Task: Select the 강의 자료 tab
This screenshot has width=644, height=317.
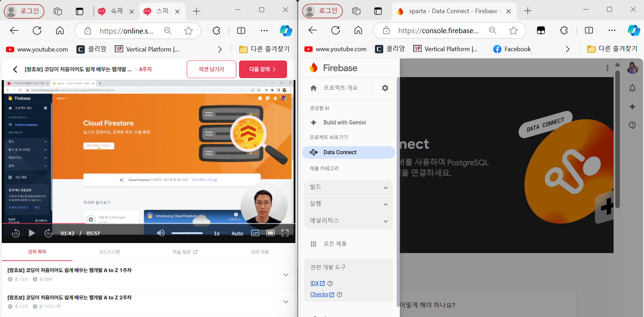Action: 260,252
